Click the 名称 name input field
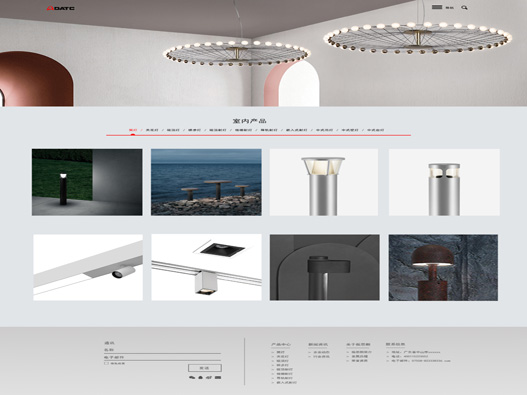The height and width of the screenshot is (395, 527). click(162, 350)
